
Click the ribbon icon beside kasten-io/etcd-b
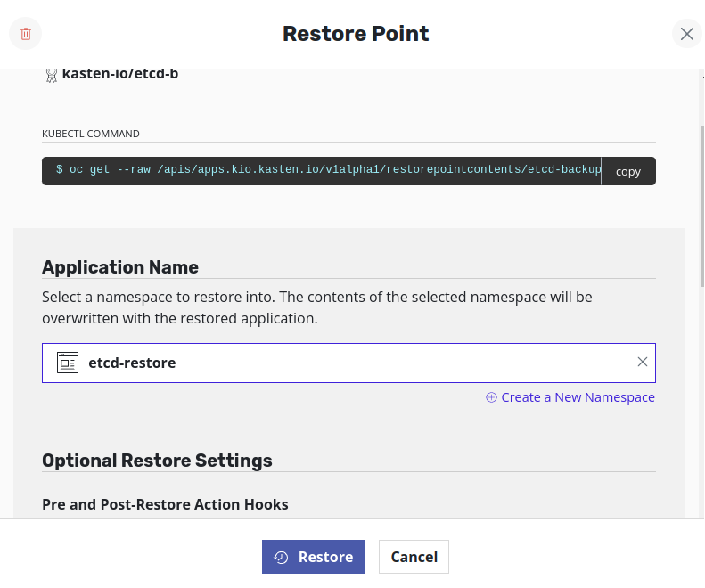pyautogui.click(x=52, y=75)
